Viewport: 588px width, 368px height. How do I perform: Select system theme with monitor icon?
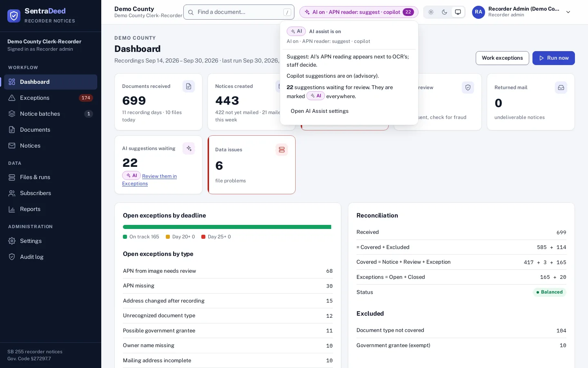[x=458, y=12]
